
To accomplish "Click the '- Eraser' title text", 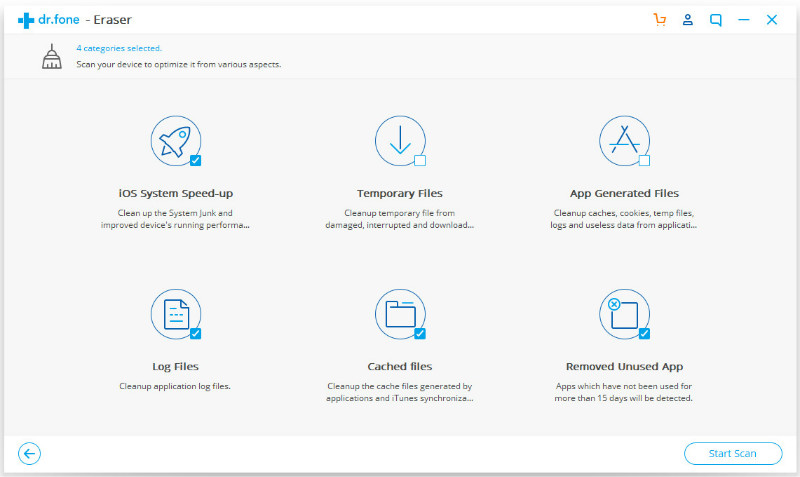I will pos(109,20).
